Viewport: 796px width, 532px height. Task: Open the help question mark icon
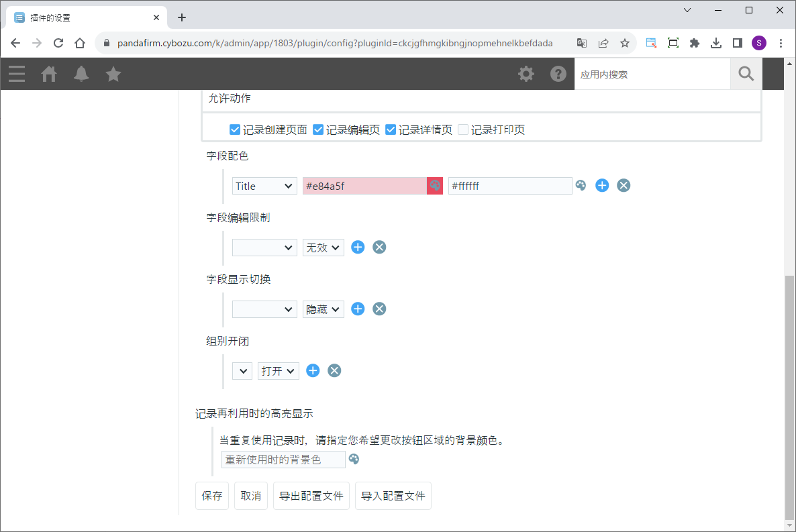tap(558, 74)
